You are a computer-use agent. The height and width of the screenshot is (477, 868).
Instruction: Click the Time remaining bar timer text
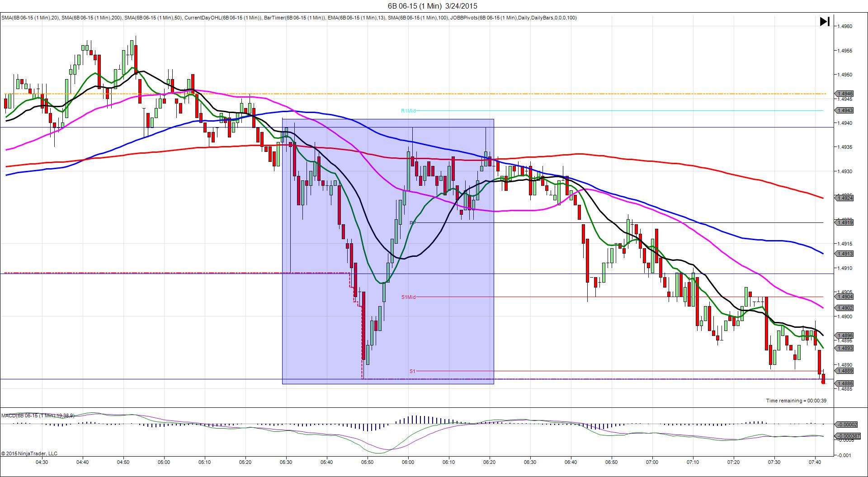pos(796,401)
